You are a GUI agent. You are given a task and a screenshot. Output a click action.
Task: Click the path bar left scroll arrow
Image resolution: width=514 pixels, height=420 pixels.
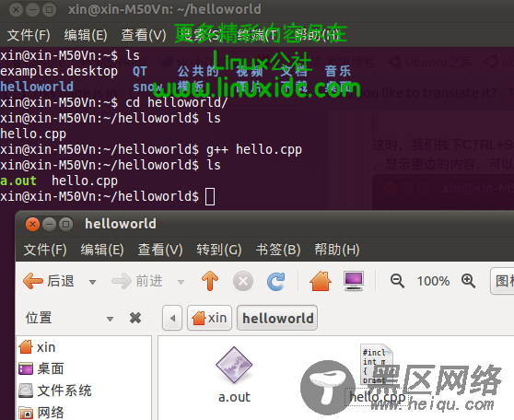coord(172,318)
